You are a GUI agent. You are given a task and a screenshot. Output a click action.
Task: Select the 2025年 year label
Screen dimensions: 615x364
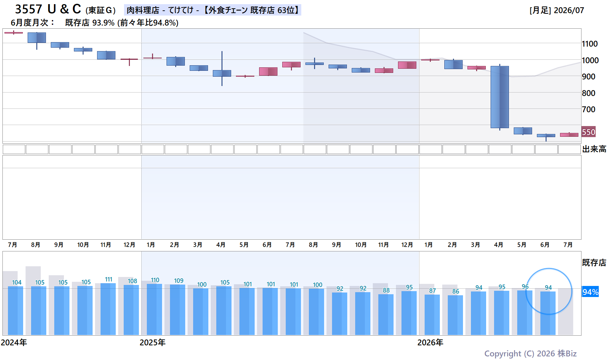tap(152, 343)
